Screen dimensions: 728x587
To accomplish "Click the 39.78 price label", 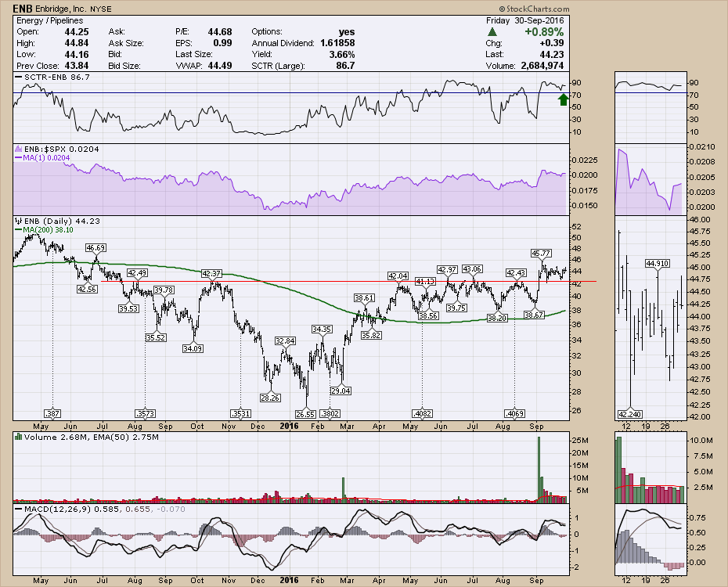I will [x=164, y=290].
